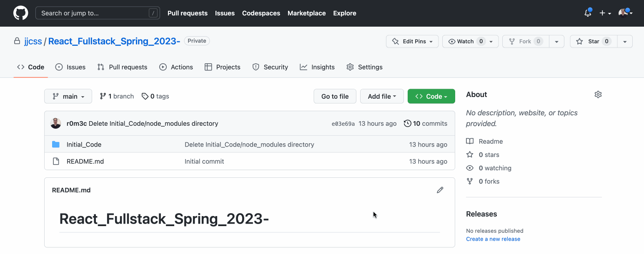Switch to the Issues tab

coord(70,67)
